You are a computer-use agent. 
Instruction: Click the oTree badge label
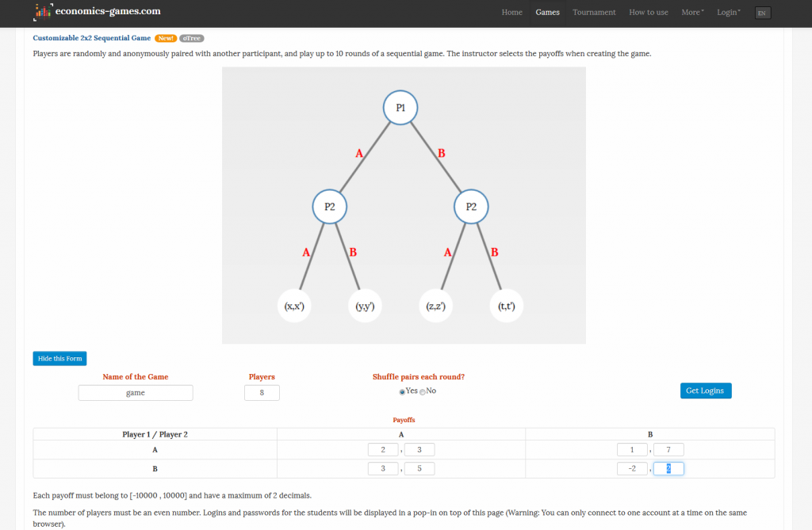click(x=191, y=38)
